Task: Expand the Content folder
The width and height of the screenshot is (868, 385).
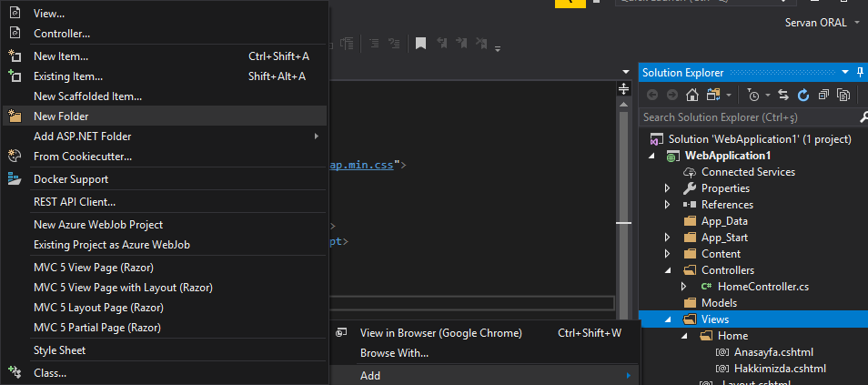Action: 668,254
